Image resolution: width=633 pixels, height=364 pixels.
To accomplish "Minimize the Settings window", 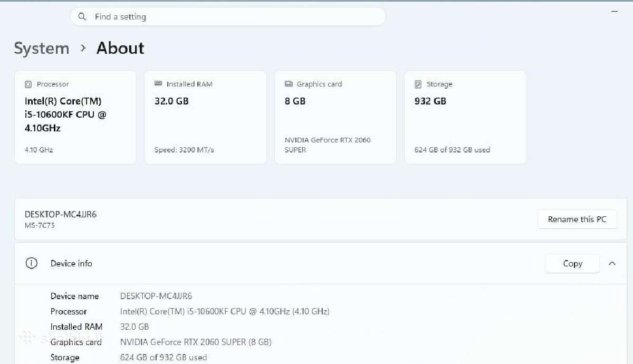I will click(615, 11).
